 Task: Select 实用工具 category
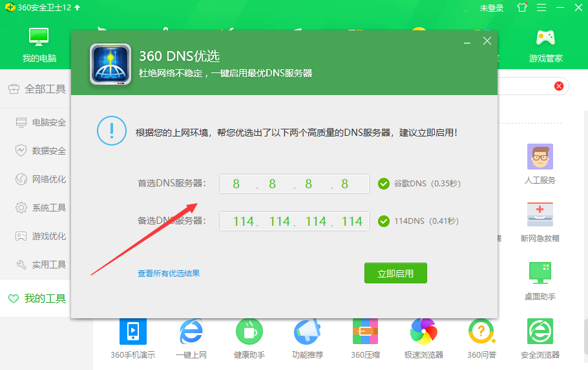click(41, 265)
